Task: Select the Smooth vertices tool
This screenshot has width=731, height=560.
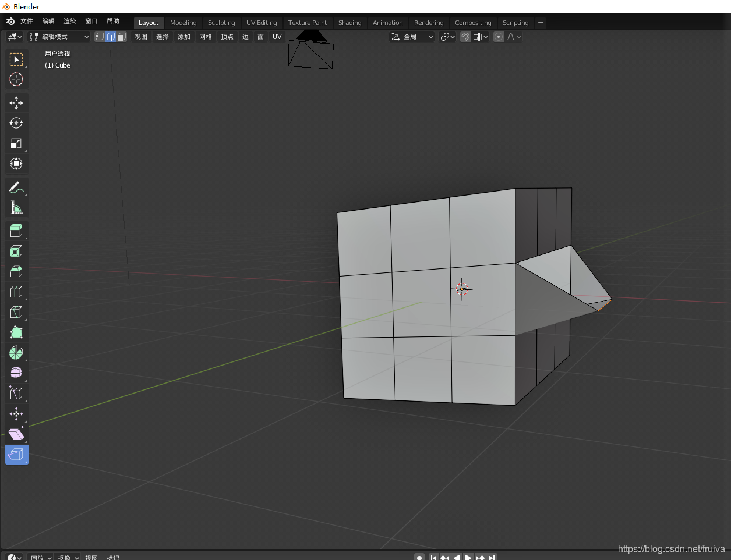Action: point(16,373)
